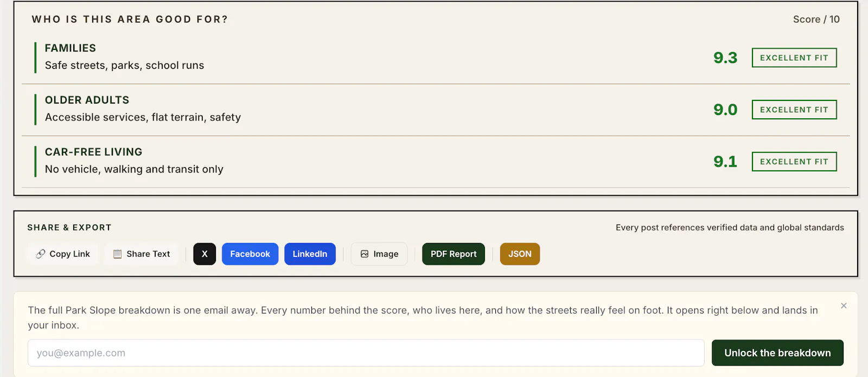Screen dimensions: 868x377
Task: Click 'No vehicle, walking and transit only'
Action: (x=134, y=169)
